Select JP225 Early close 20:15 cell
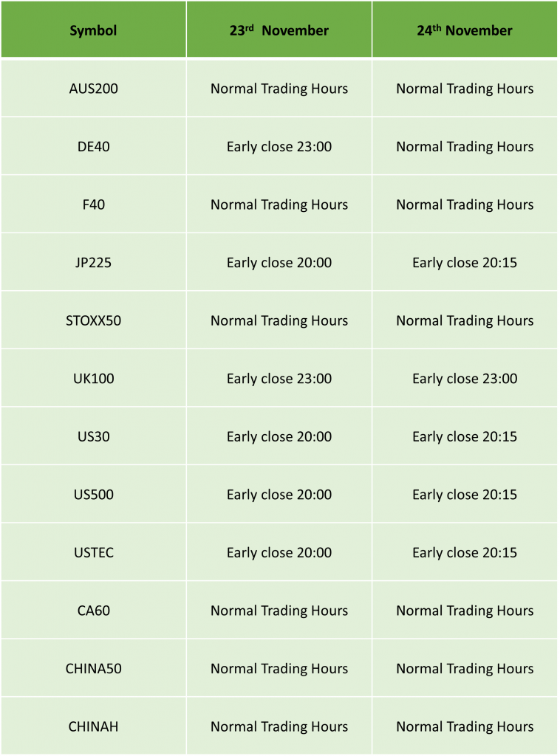This screenshot has height=756, width=560. tap(465, 262)
